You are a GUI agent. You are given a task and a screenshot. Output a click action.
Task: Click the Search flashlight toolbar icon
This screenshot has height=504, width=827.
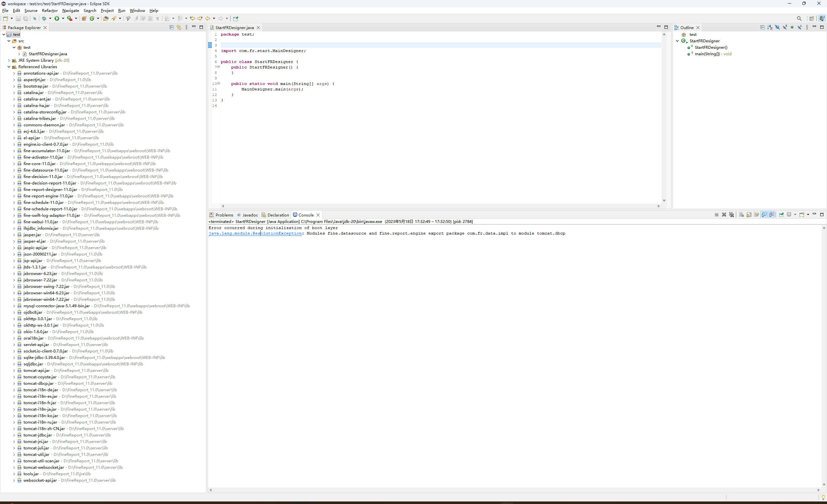114,18
